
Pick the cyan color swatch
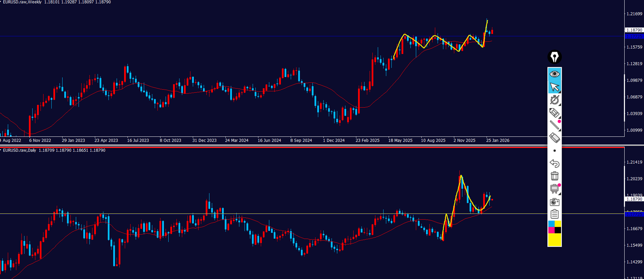tap(551, 224)
